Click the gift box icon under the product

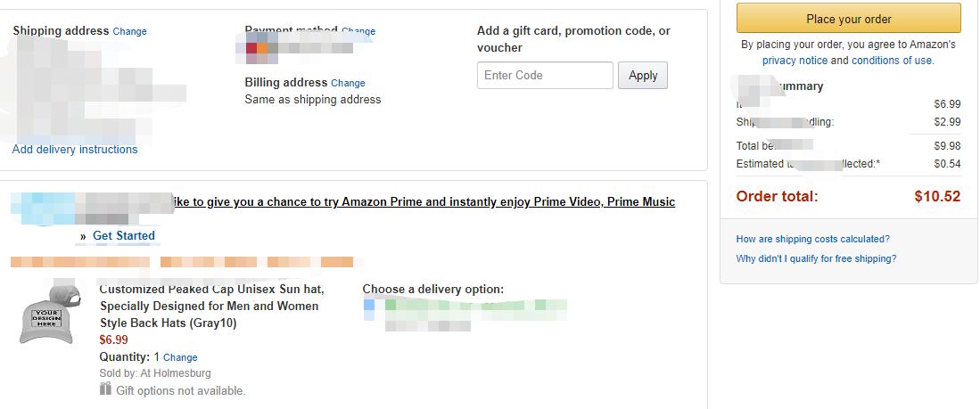(105, 389)
